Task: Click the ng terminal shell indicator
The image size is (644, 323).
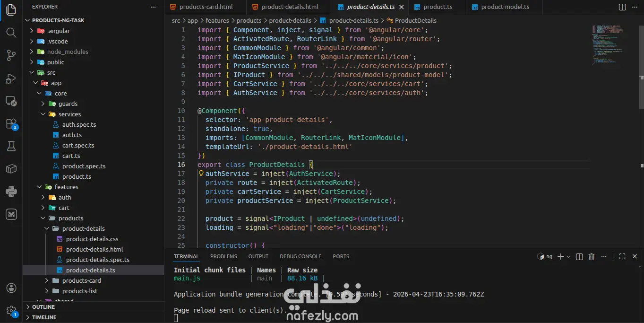Action: click(x=545, y=256)
